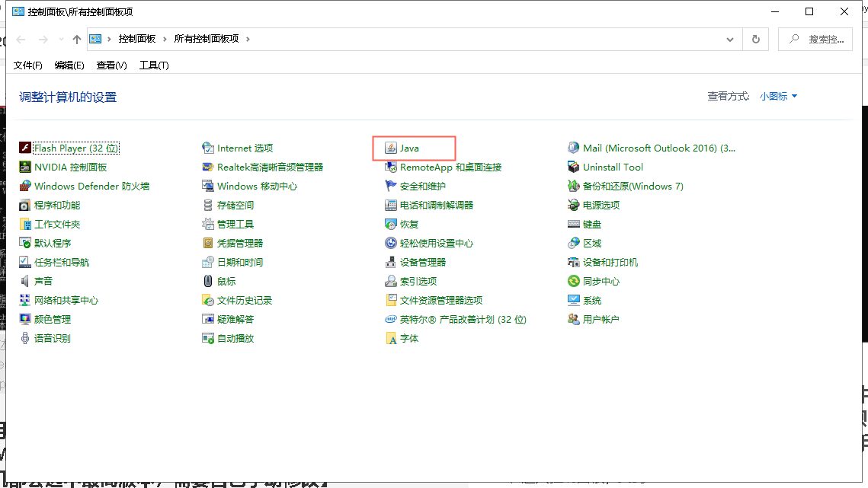
Task: Open NVIDIA 控制面板 icon
Action: pyautogui.click(x=25, y=167)
